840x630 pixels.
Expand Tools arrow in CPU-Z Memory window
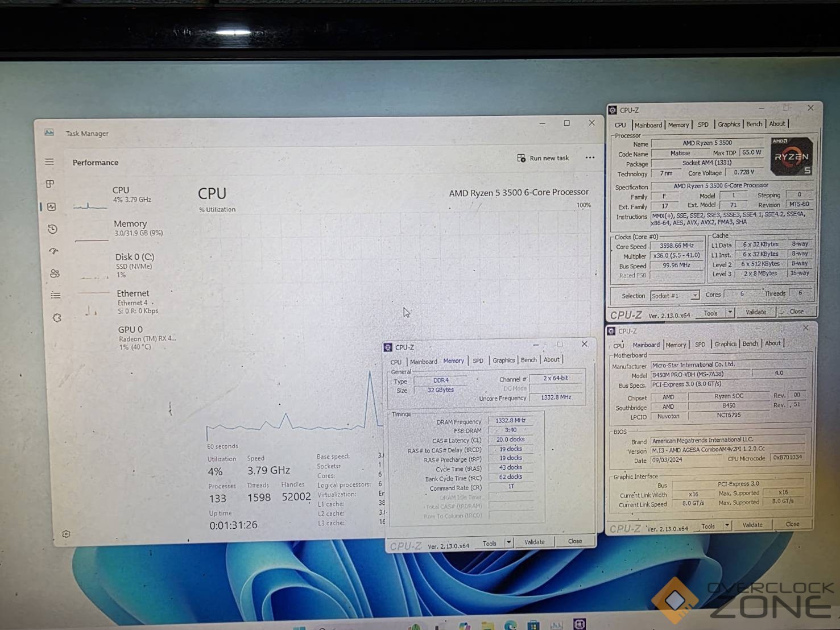(x=509, y=542)
